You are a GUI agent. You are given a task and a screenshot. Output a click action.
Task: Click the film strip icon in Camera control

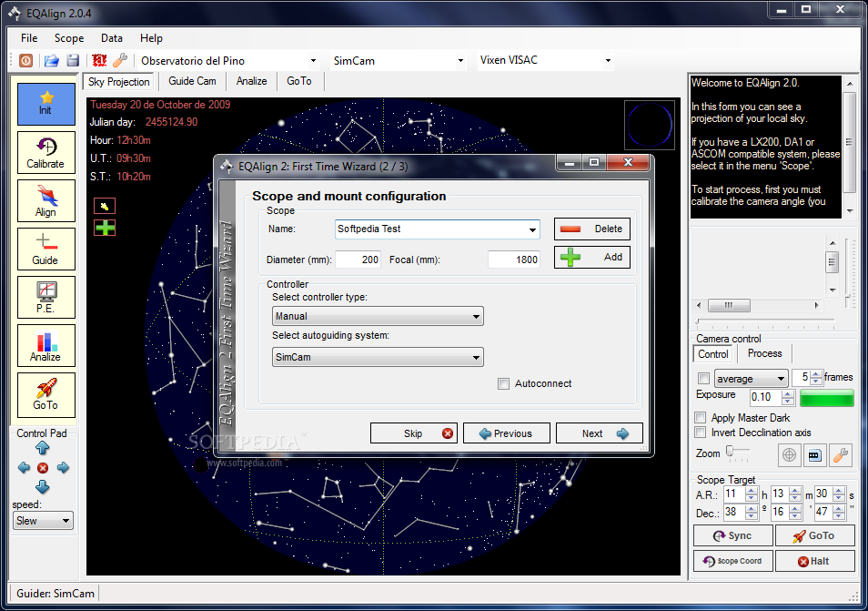pos(814,455)
